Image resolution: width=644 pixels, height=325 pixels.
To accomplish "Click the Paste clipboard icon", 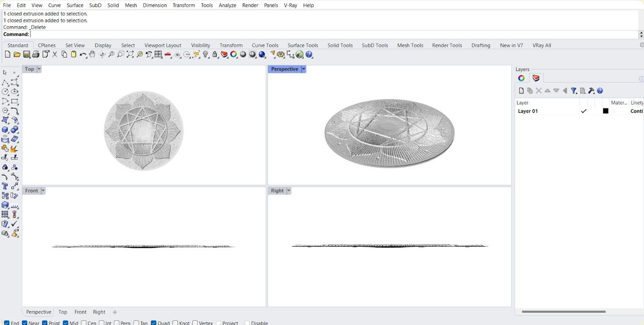I will pyautogui.click(x=74, y=55).
